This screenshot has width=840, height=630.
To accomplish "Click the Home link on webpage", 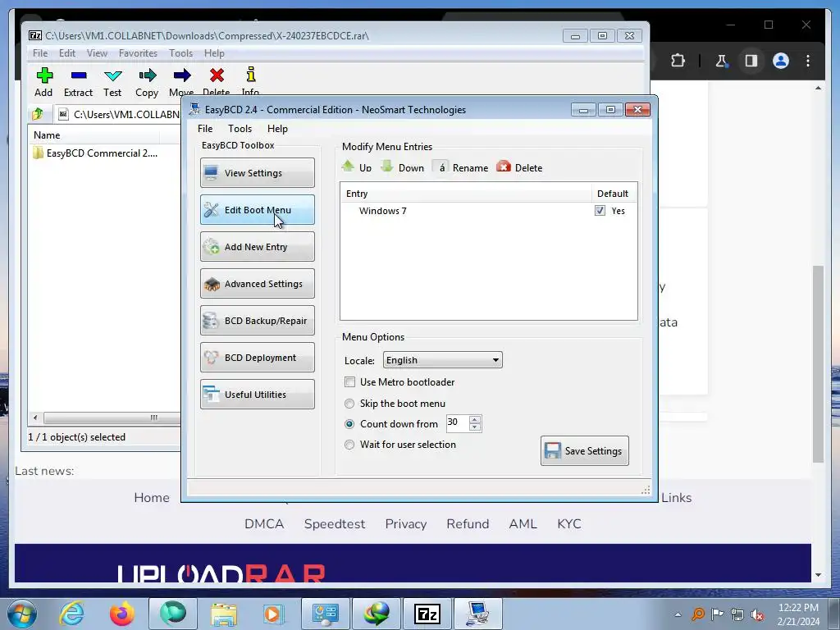I will (152, 498).
